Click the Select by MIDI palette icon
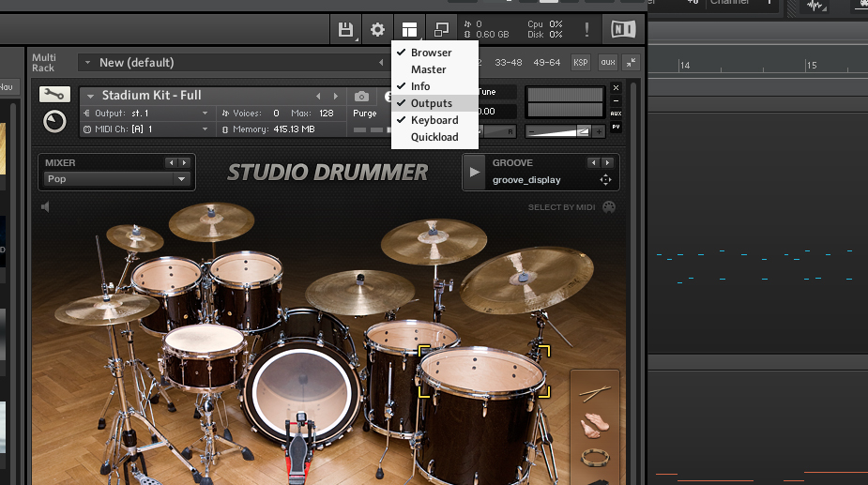The width and height of the screenshot is (868, 485). pyautogui.click(x=609, y=207)
